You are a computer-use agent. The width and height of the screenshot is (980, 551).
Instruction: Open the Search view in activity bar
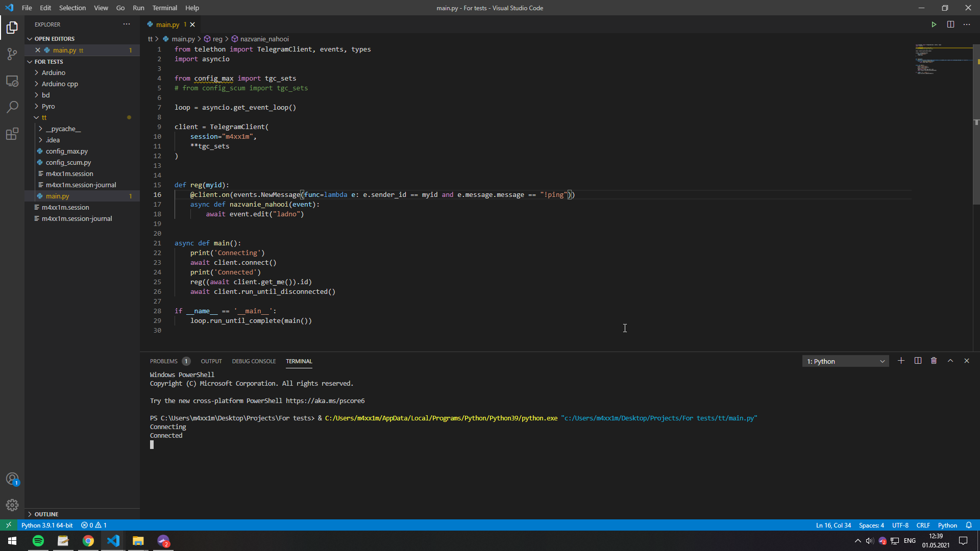(x=12, y=107)
